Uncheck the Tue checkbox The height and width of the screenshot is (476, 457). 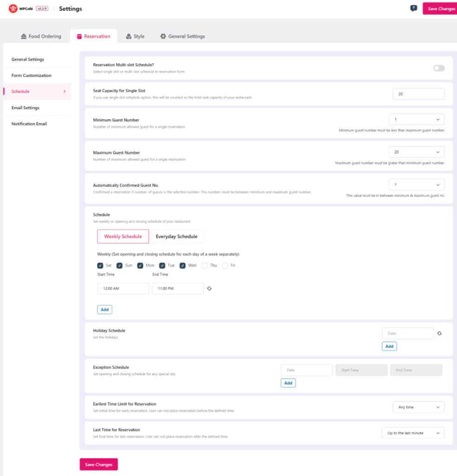(x=162, y=265)
